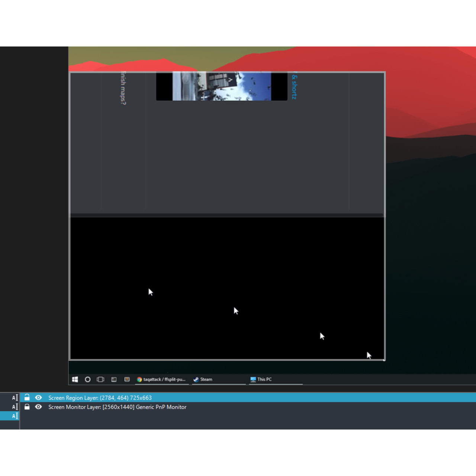Screen dimensions: 476x476
Task: Click the text icon beside Screen Region Layer
Action: coord(15,398)
